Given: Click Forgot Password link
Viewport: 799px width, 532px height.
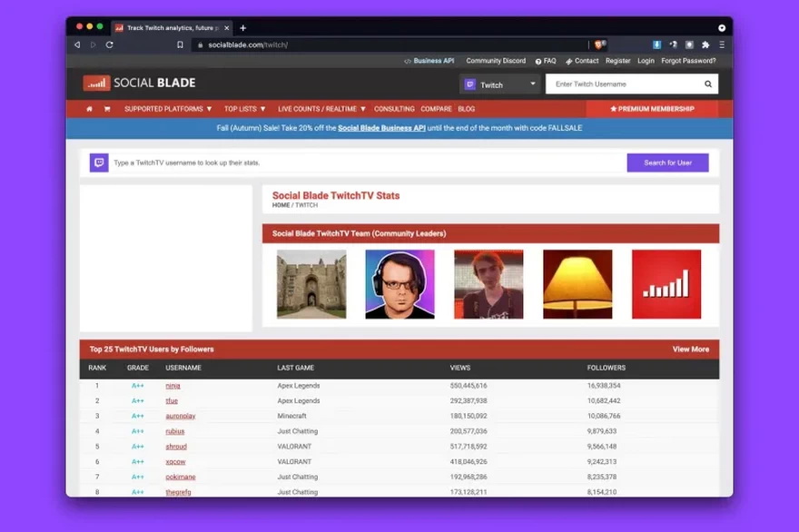Looking at the screenshot, I should 688,61.
